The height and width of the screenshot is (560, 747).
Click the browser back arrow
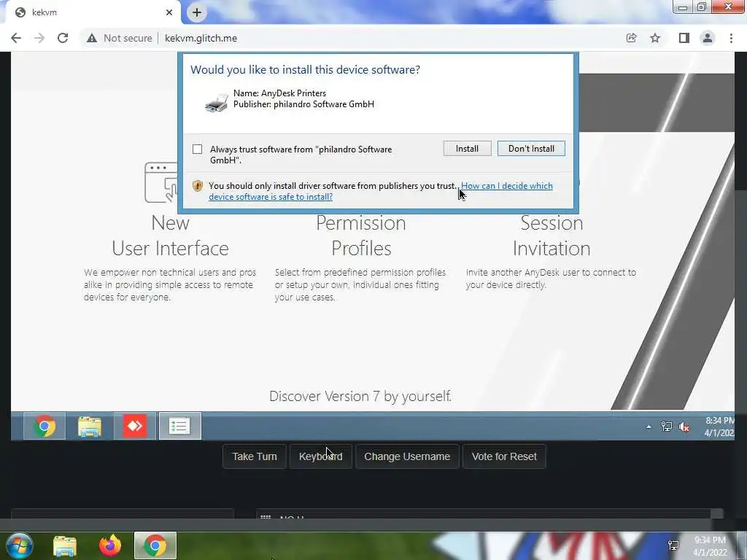click(x=16, y=38)
